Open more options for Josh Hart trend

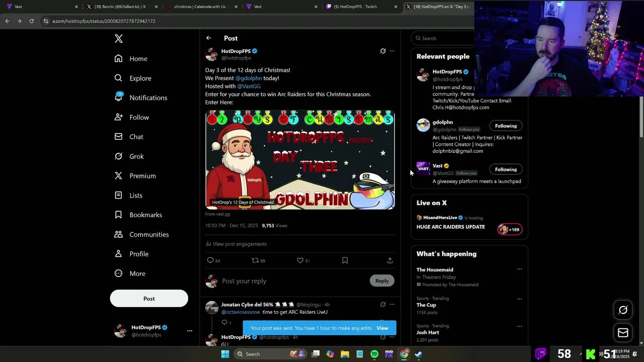(519, 326)
